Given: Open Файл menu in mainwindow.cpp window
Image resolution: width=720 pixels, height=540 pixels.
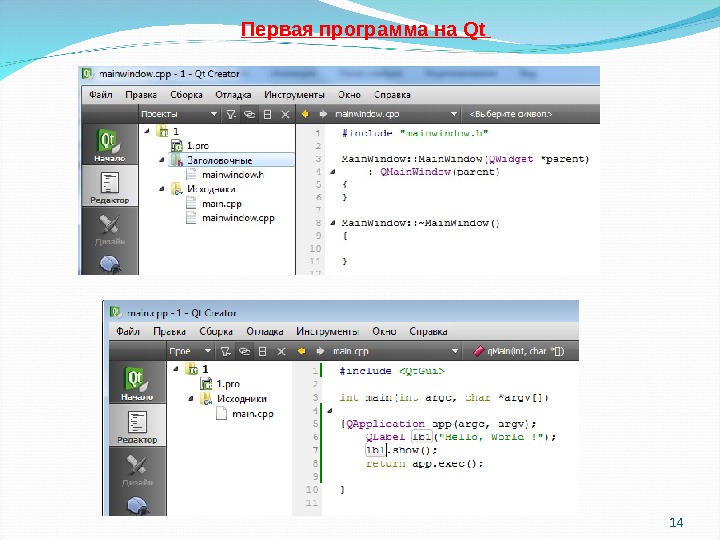Looking at the screenshot, I should pos(101,95).
